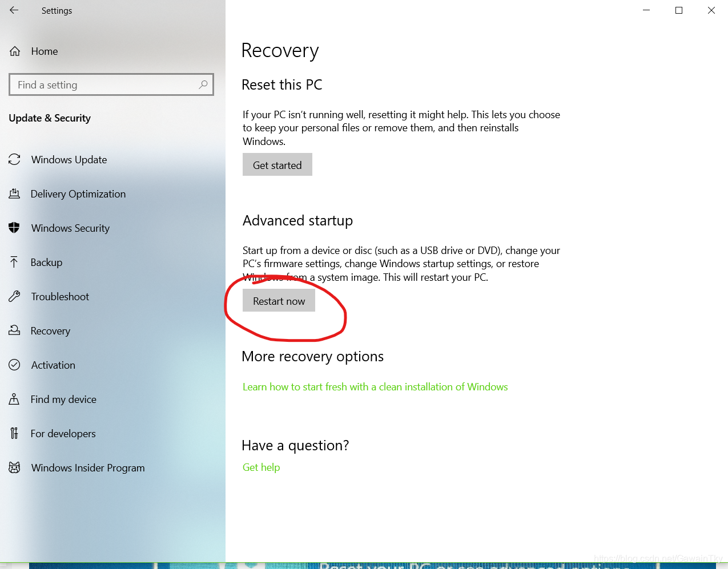Open the Activation page

(53, 365)
